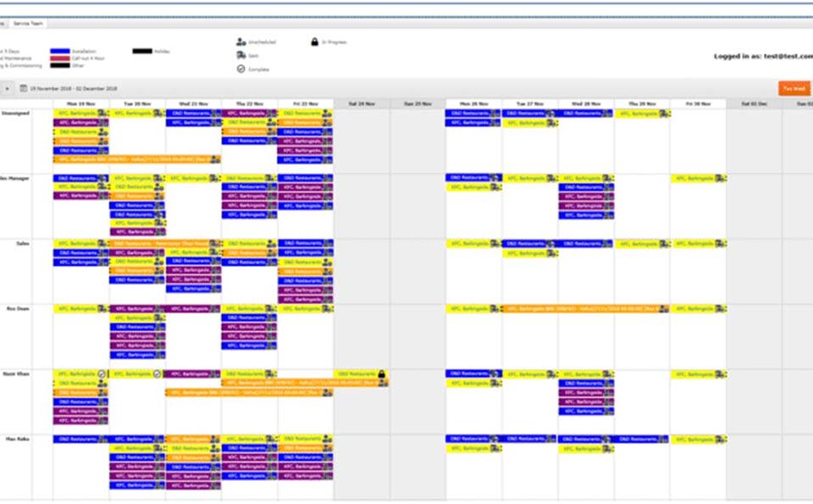Click the Fri 30 Nov column header
Screen dimensions: 813x504
698,104
